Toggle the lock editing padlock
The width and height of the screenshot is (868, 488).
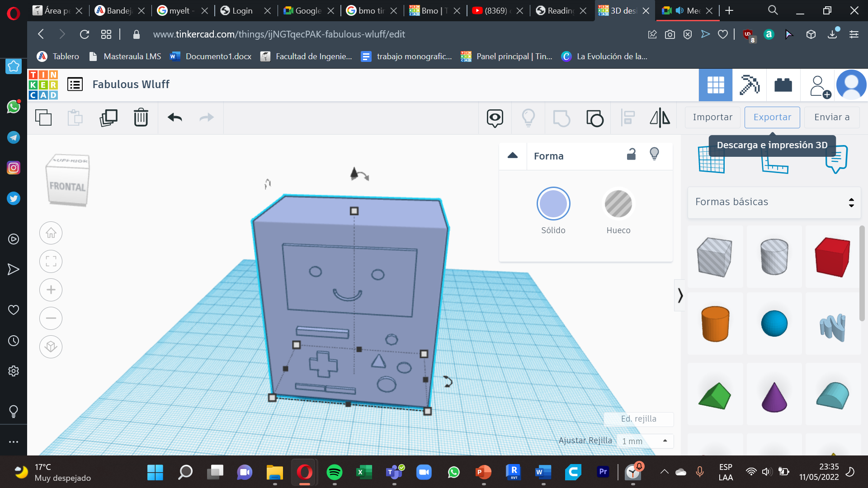click(632, 155)
